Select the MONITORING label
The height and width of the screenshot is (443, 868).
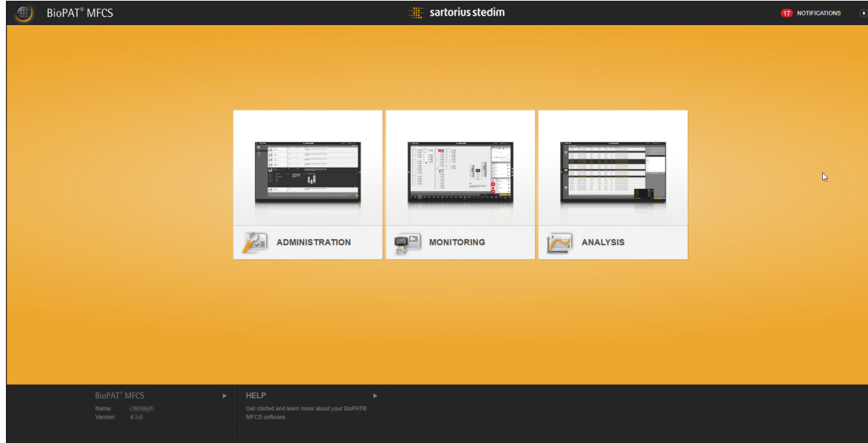(457, 242)
